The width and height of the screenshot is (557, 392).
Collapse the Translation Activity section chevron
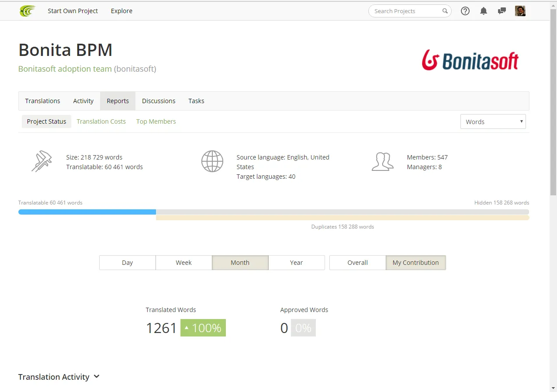pyautogui.click(x=97, y=377)
